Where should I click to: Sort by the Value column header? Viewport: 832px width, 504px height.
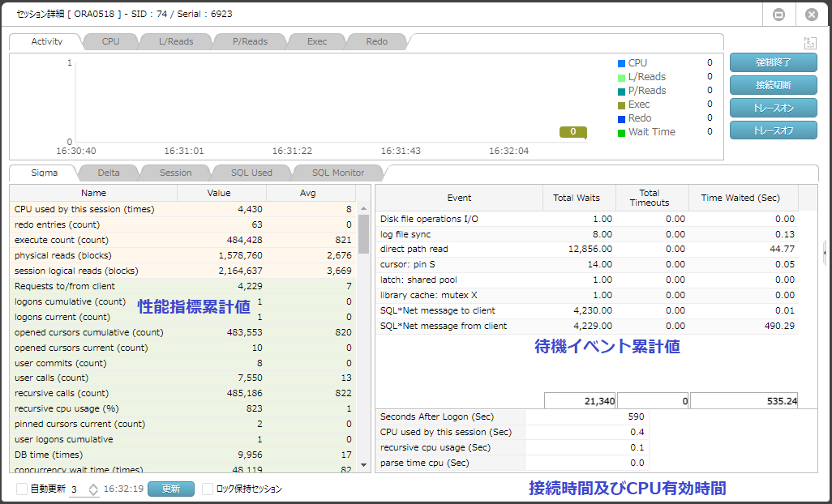point(221,193)
